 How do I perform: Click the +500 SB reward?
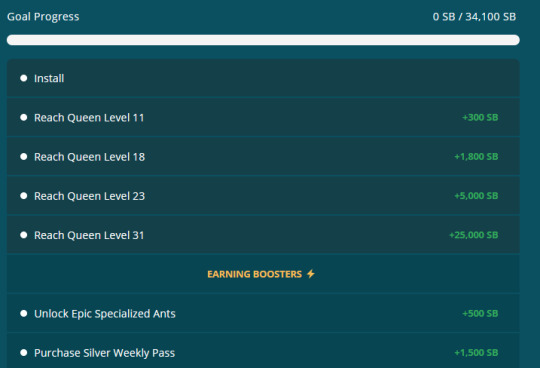pos(480,314)
